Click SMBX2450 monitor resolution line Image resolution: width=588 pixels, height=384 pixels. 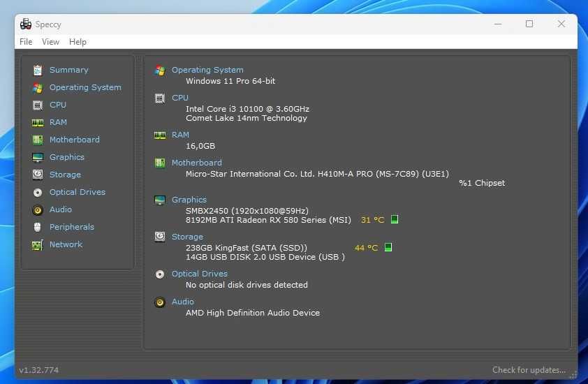[x=247, y=211]
